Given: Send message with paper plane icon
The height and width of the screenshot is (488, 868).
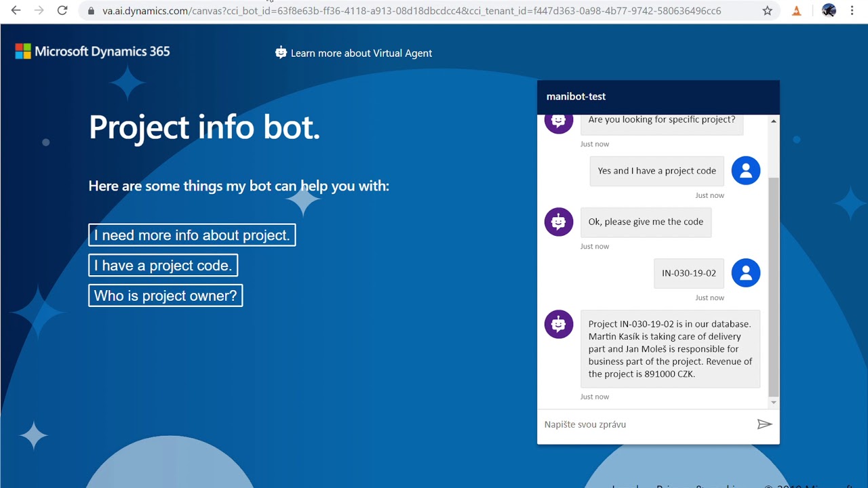Looking at the screenshot, I should (764, 424).
